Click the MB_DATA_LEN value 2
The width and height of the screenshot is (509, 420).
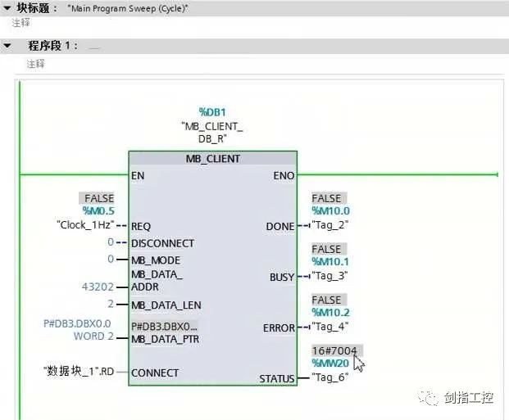tap(110, 305)
